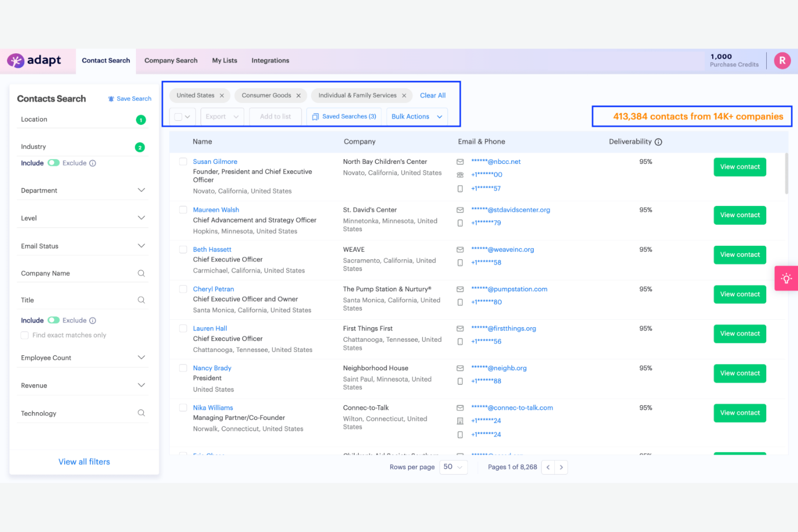Click the email envelope icon beside Susan Gilmore's address

pos(460,161)
